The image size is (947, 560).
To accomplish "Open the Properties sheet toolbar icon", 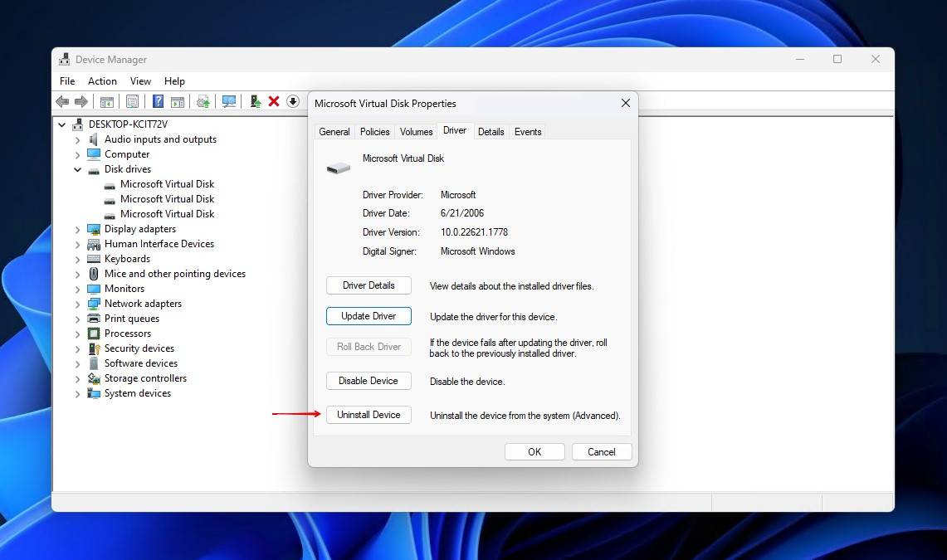I will click(132, 101).
